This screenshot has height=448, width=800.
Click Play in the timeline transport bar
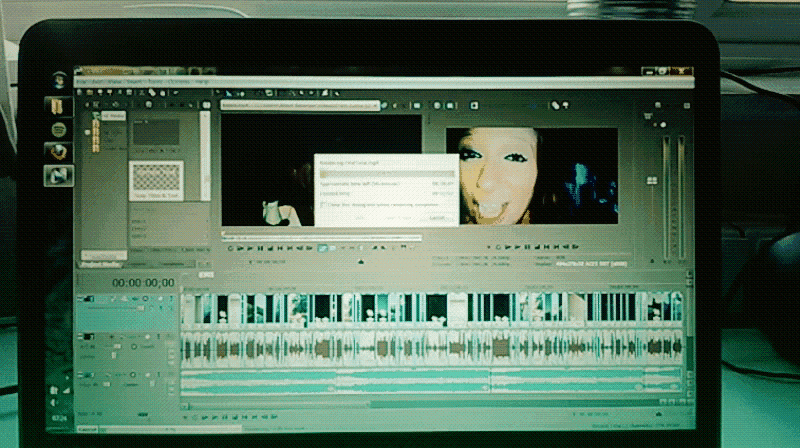(x=214, y=417)
